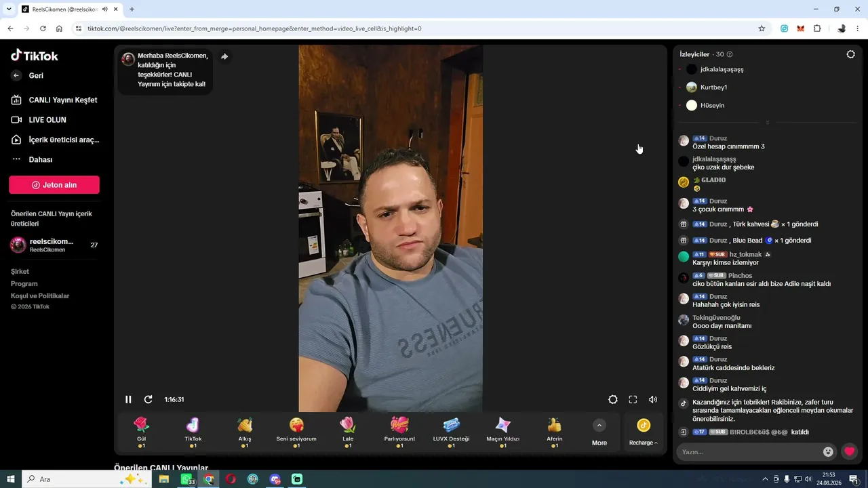Send the Aferin thumbs-up gift
Image resolution: width=868 pixels, height=488 pixels.
[x=555, y=432]
